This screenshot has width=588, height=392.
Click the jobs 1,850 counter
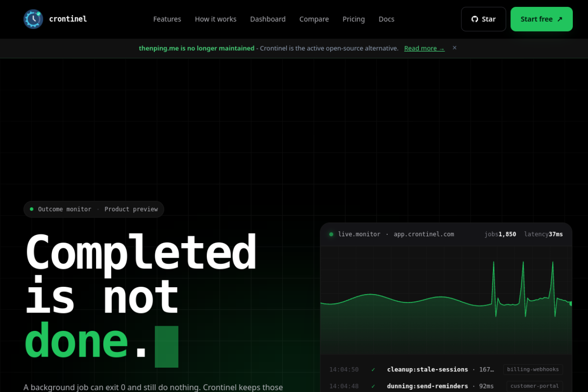coord(500,234)
